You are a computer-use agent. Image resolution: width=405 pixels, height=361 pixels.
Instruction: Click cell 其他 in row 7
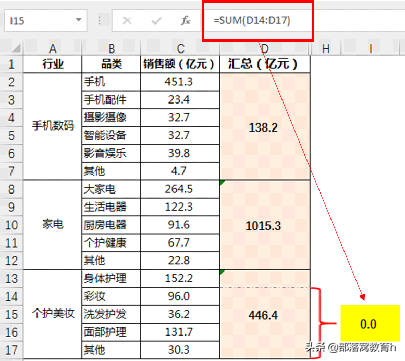click(x=111, y=171)
